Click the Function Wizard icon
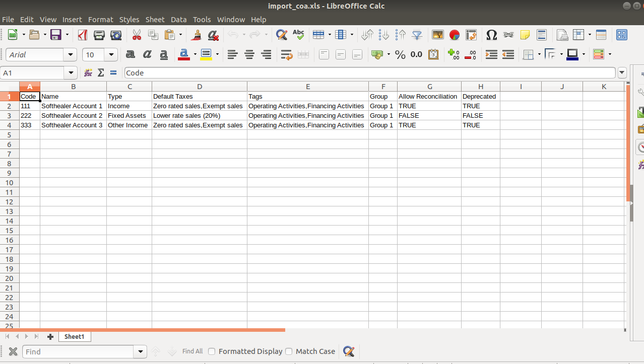644x364 pixels. pos(88,73)
